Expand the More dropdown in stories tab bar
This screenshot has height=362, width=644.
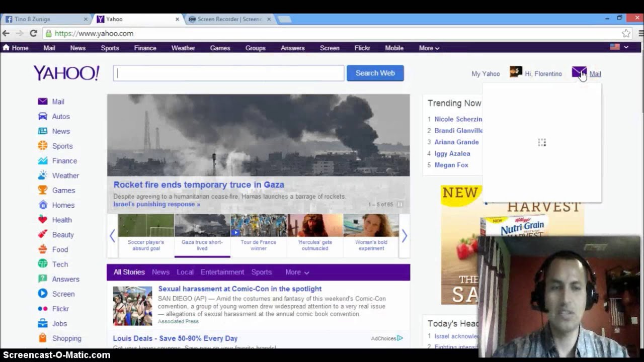[297, 272]
